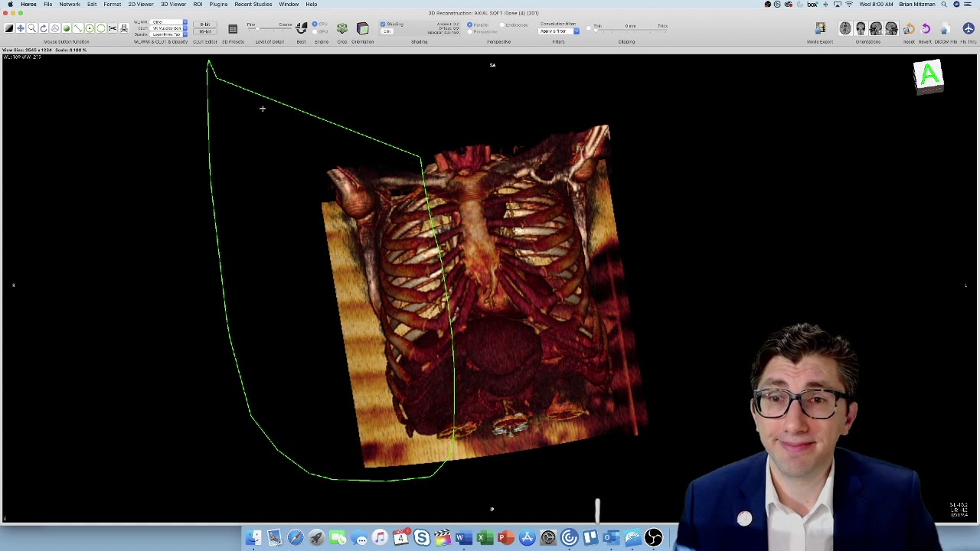The height and width of the screenshot is (551, 980).
Task: Select the Perspective radio button
Action: (x=470, y=31)
